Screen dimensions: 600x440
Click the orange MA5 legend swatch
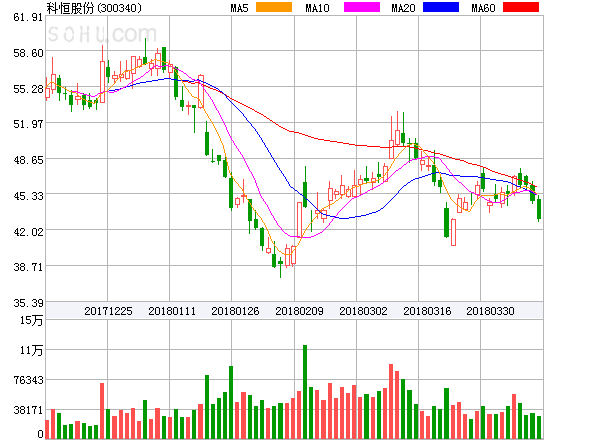coord(274,7)
